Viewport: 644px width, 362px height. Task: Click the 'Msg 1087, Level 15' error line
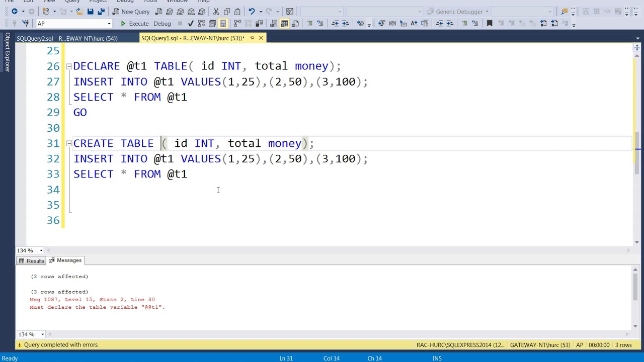[x=93, y=300]
